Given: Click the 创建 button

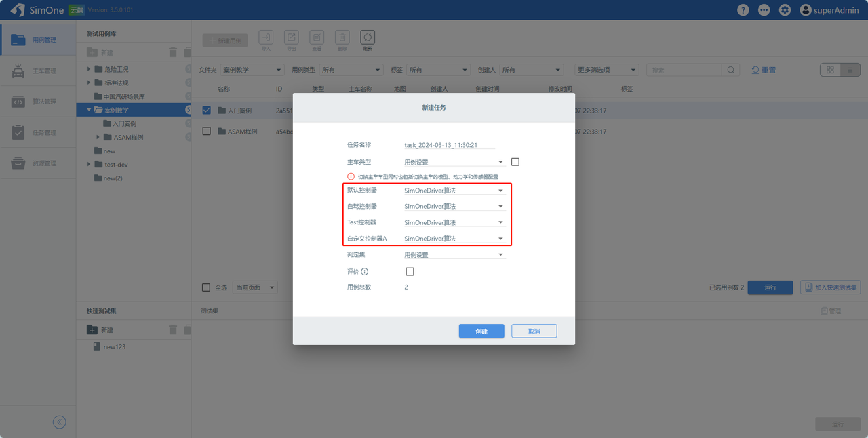Looking at the screenshot, I should pos(481,331).
